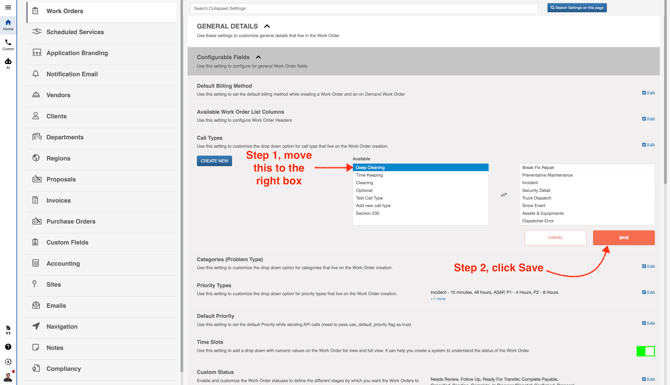Open Accounting settings section
The image size is (670, 385).
point(101,263)
